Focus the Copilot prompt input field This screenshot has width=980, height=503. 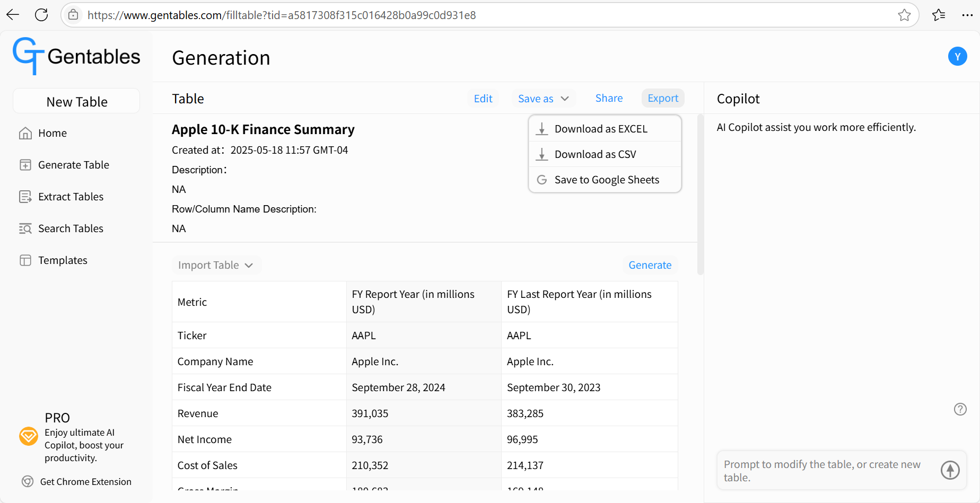[827, 471]
